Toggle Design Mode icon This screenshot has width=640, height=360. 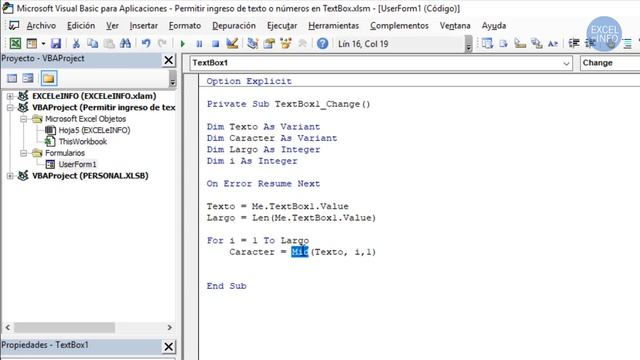point(232,43)
